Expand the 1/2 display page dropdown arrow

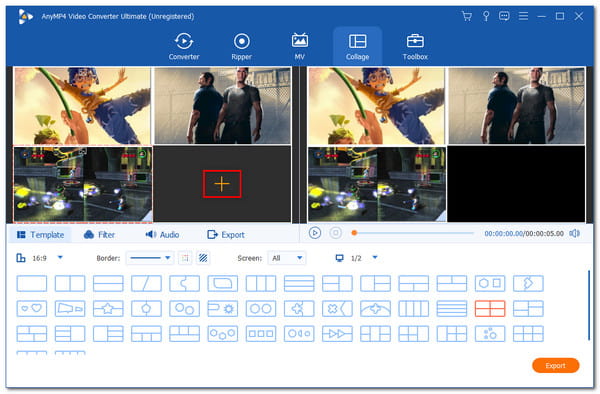tap(375, 257)
